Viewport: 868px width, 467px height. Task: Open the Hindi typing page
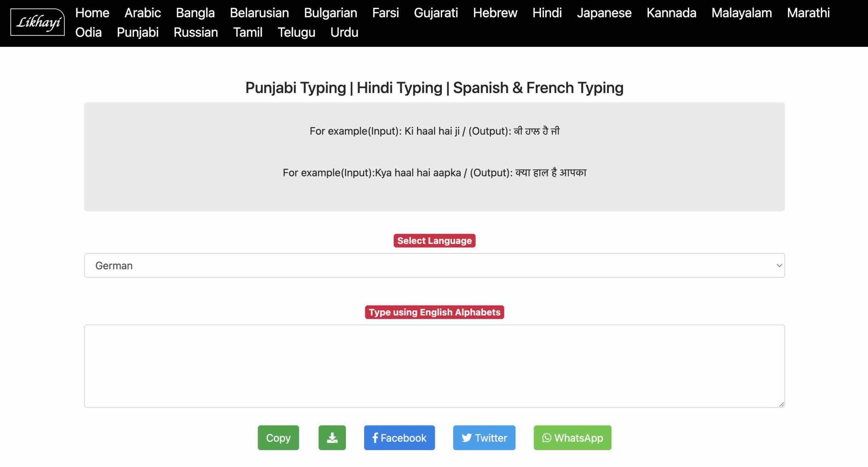[547, 13]
